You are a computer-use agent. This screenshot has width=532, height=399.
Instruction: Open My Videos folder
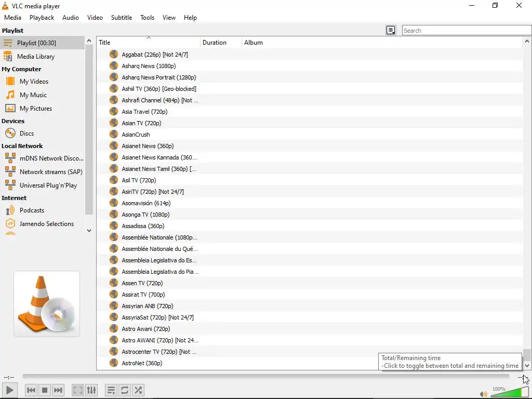point(42,82)
